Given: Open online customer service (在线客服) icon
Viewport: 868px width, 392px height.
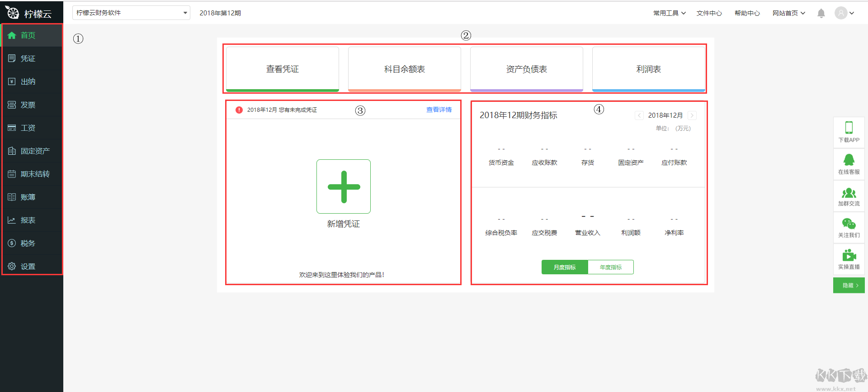Looking at the screenshot, I should coord(849,160).
